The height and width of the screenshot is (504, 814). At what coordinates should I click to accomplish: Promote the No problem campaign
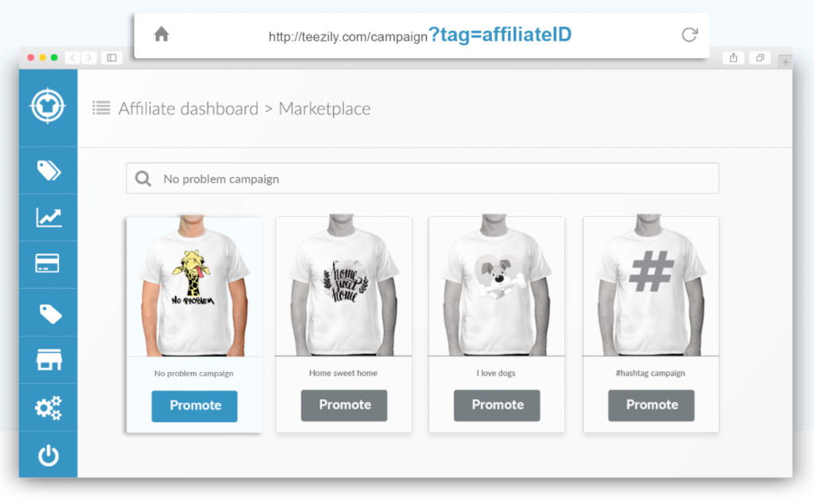pos(195,406)
